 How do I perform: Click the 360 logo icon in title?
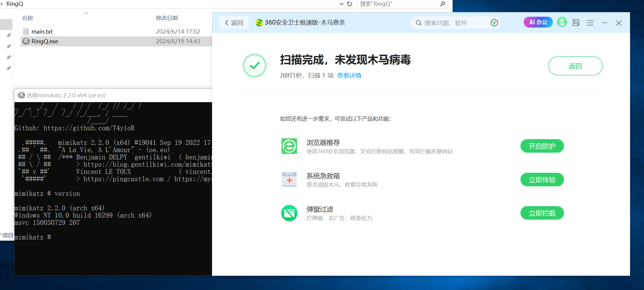point(259,23)
